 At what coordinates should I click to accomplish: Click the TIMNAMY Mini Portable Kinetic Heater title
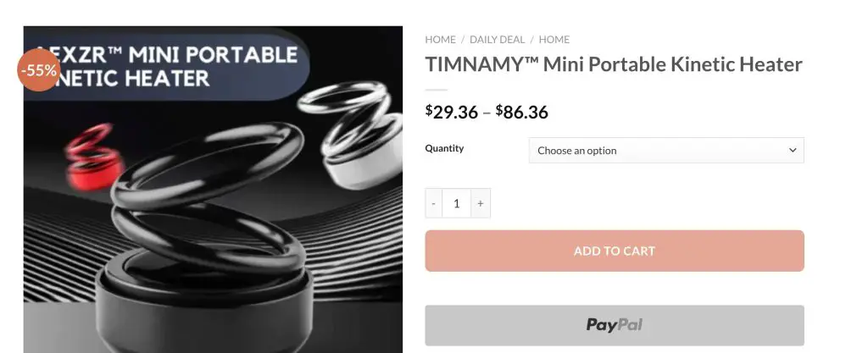click(x=614, y=64)
